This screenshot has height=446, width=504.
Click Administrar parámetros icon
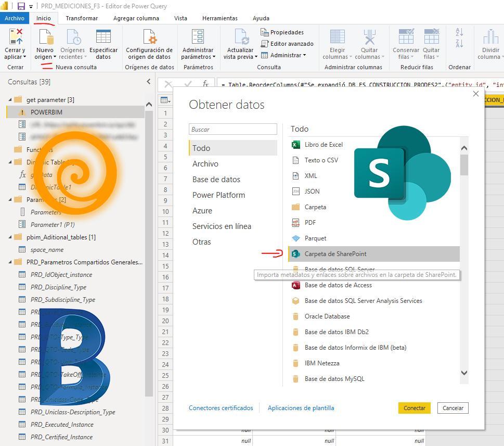(198, 38)
